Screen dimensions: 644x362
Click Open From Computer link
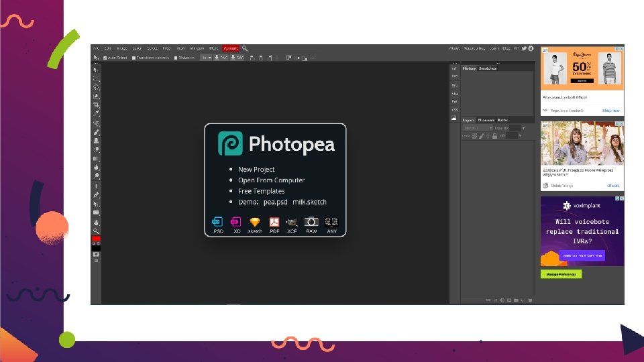pyautogui.click(x=272, y=180)
